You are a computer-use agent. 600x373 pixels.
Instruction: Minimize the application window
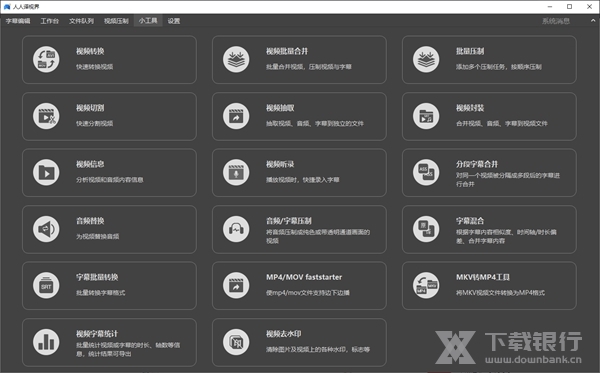(x=550, y=7)
